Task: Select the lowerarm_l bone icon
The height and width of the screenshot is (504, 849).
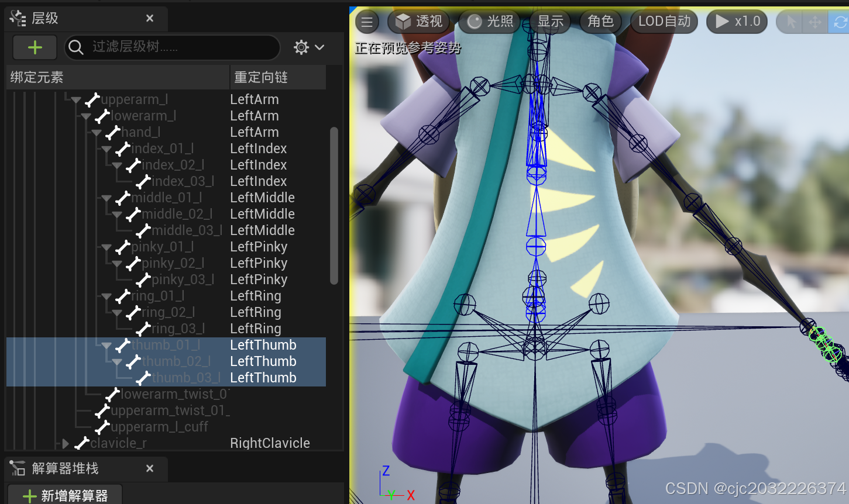Action: pos(102,116)
